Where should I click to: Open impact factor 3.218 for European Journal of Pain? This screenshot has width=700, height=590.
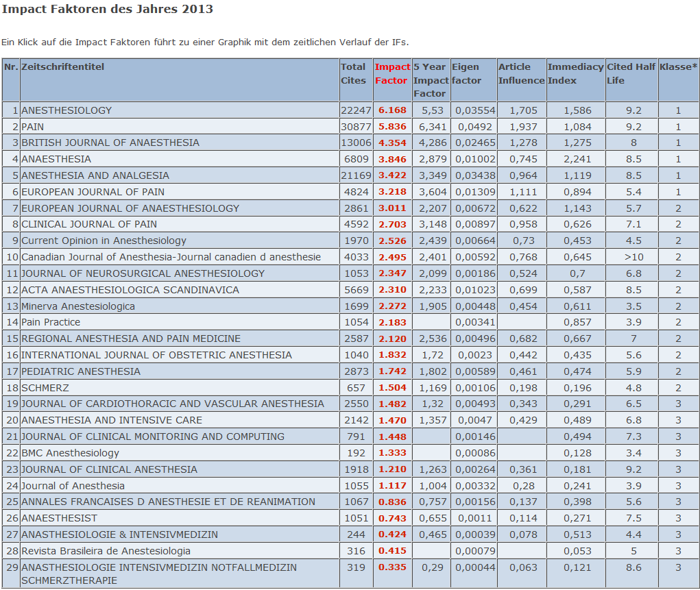tap(392, 192)
